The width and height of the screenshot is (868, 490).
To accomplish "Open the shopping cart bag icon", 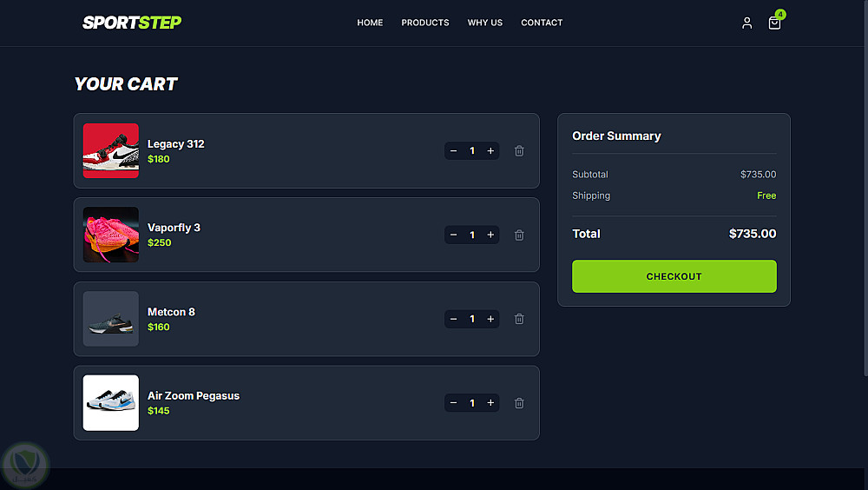I will [774, 23].
